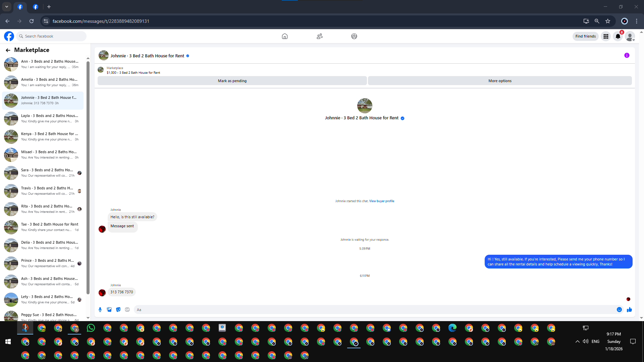The height and width of the screenshot is (362, 644).
Task: Show hidden system tray icons
Action: (577, 342)
